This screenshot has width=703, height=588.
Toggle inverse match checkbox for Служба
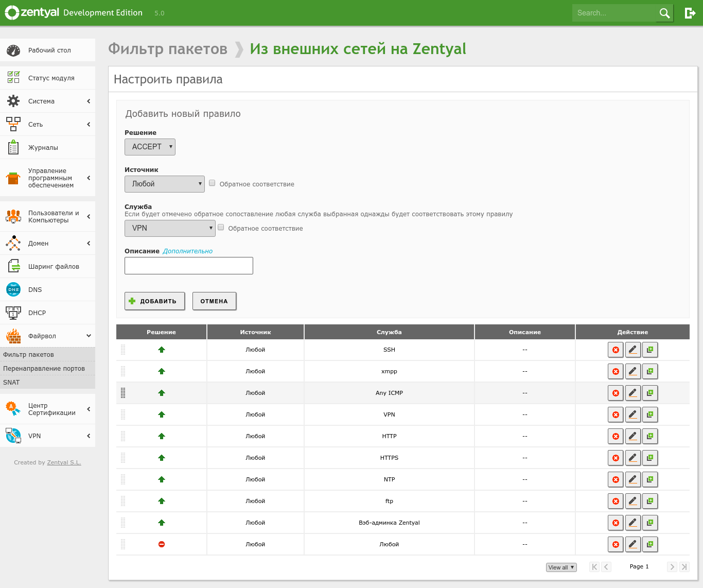pyautogui.click(x=221, y=227)
